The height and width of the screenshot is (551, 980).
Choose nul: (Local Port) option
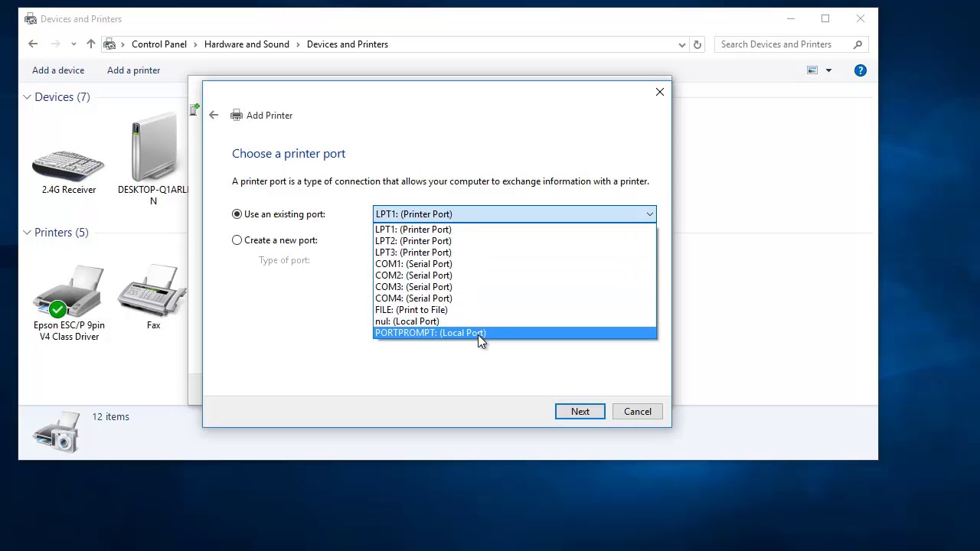[x=514, y=321]
